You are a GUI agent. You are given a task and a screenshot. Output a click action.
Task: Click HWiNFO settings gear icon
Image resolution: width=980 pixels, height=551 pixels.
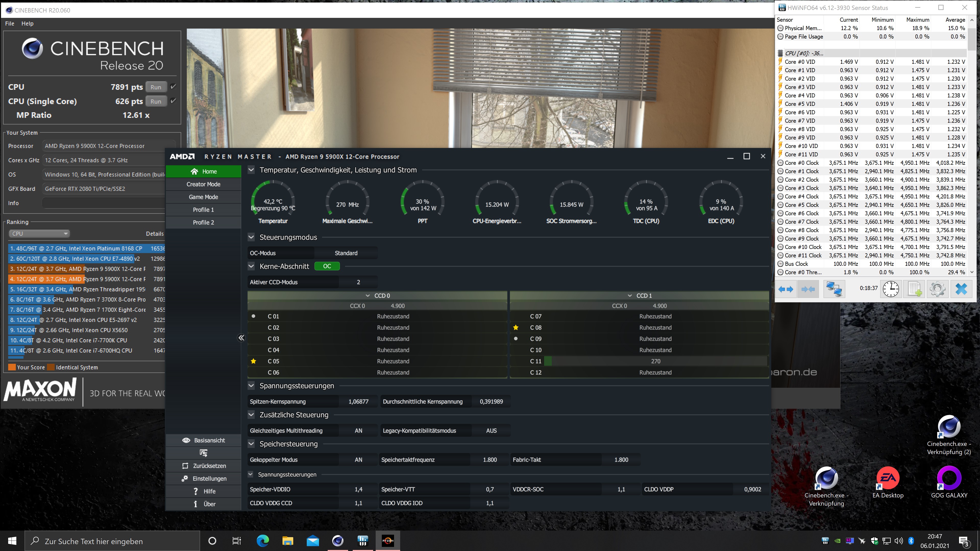(937, 289)
